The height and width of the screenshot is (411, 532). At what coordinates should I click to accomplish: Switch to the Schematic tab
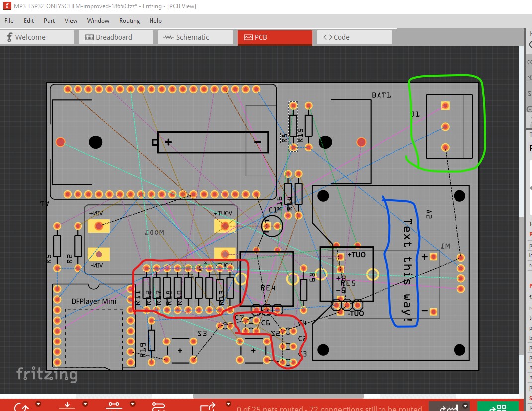(195, 37)
